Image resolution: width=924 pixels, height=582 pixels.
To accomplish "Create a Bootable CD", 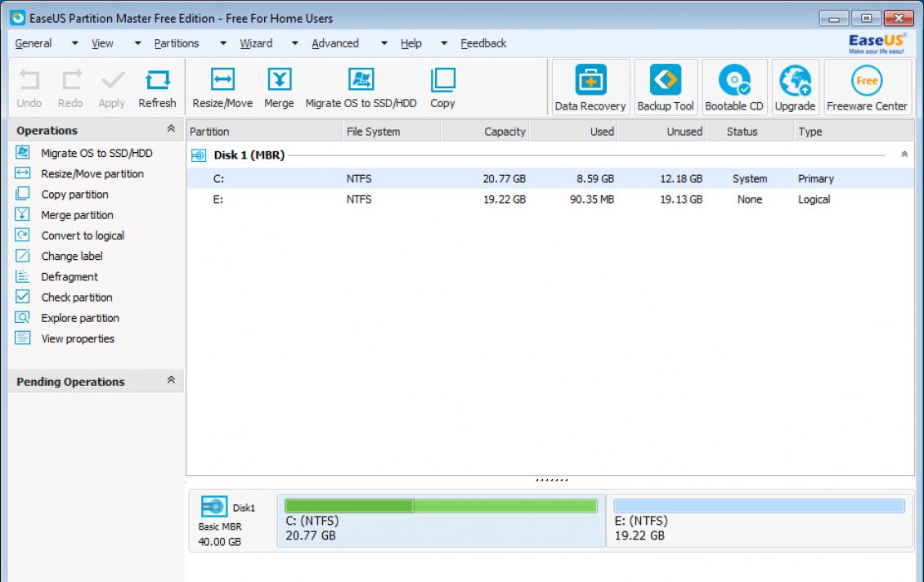I will (734, 87).
